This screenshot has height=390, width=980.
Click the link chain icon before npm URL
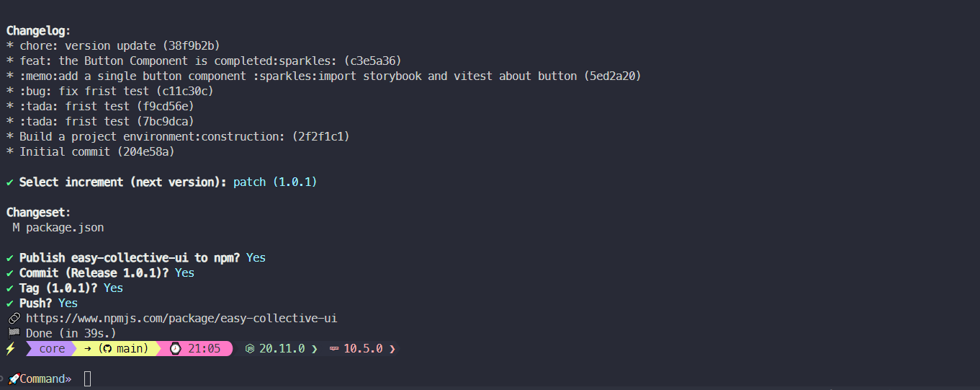coord(14,318)
